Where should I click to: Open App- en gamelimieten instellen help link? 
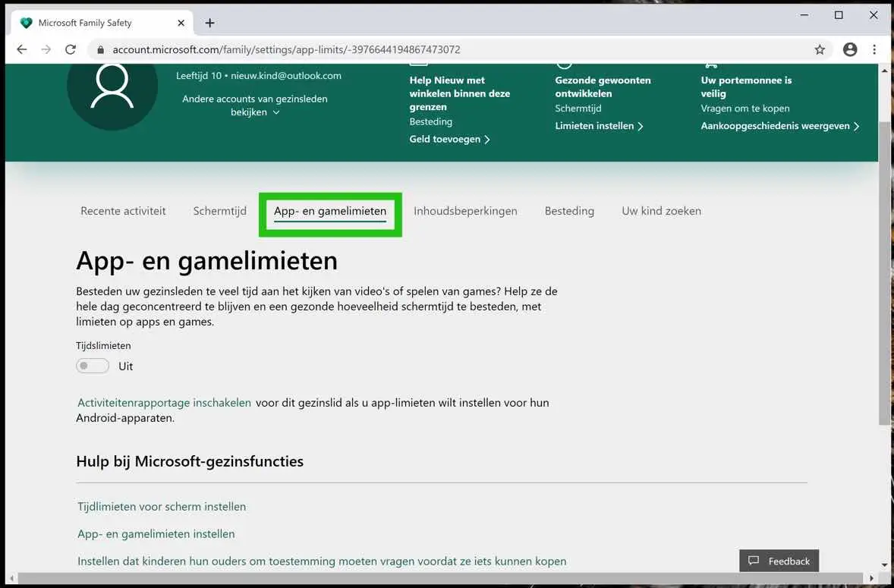click(x=156, y=534)
